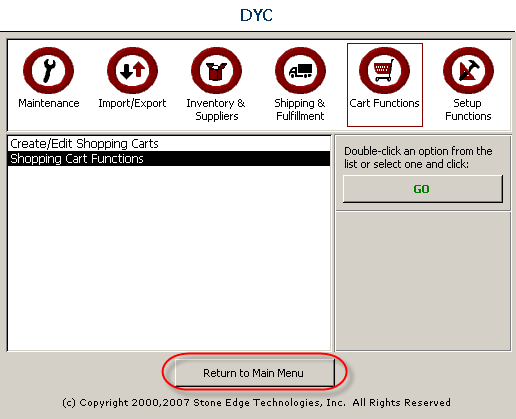Select the Import/Export arrows icon
Screen dimensions: 516x419
click(132, 71)
